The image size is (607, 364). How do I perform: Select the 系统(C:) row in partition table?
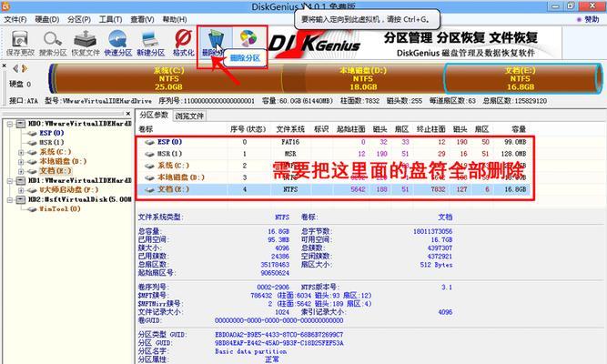pos(334,166)
